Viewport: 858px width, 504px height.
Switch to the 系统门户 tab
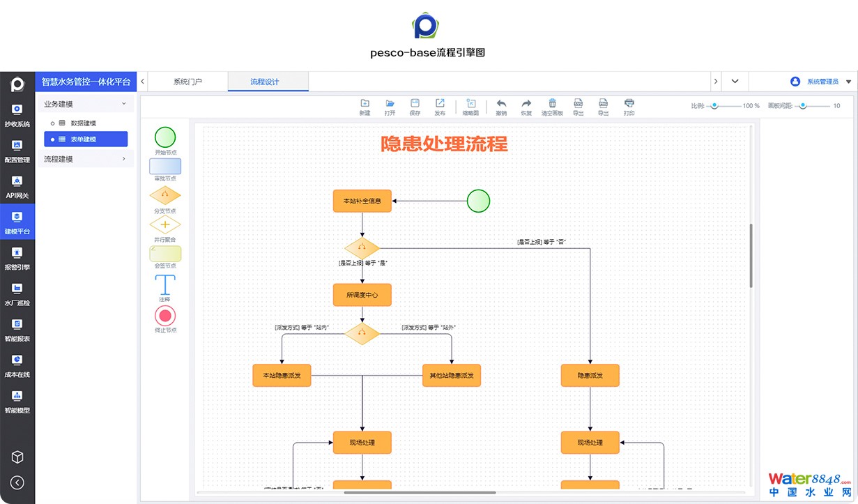[x=187, y=82]
